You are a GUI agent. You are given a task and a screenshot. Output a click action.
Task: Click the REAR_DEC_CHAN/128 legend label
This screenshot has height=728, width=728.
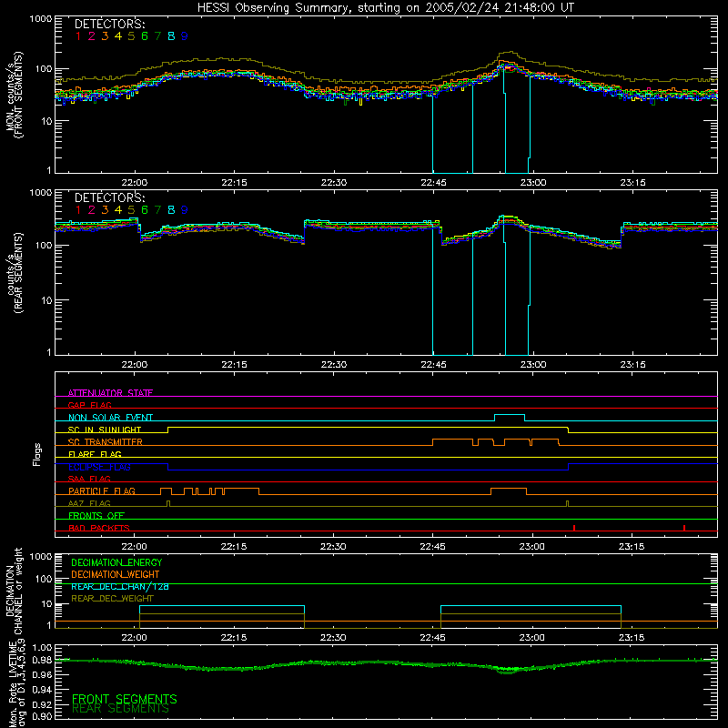pyautogui.click(x=120, y=587)
